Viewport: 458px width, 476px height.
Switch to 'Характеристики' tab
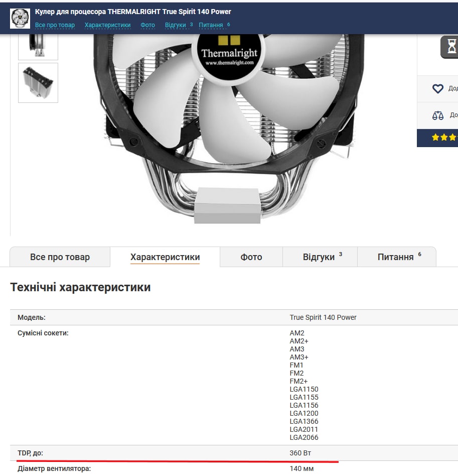coord(165,257)
